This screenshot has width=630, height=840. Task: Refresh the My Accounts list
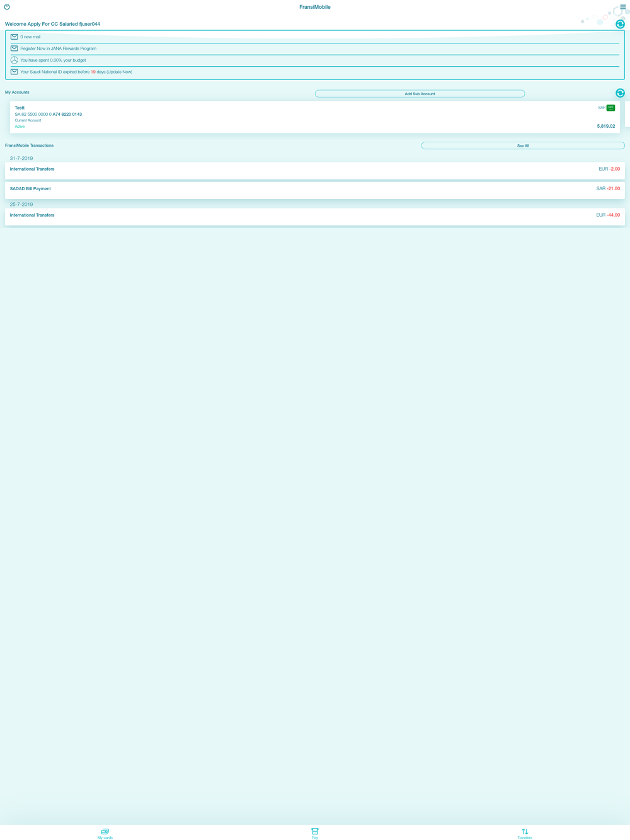(620, 93)
